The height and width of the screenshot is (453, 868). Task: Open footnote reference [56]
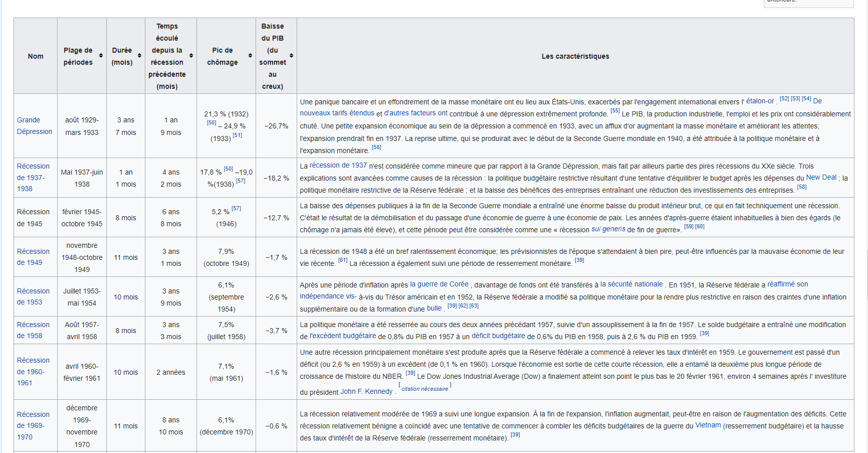click(376, 147)
